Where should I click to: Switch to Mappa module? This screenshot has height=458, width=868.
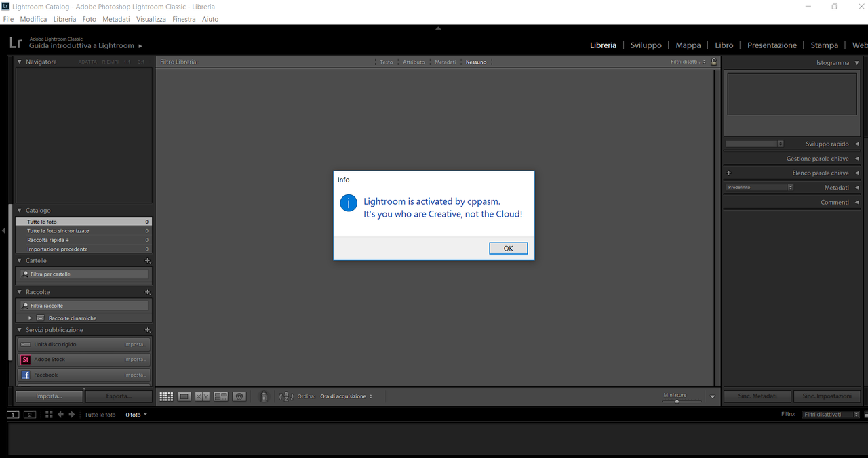pyautogui.click(x=688, y=45)
